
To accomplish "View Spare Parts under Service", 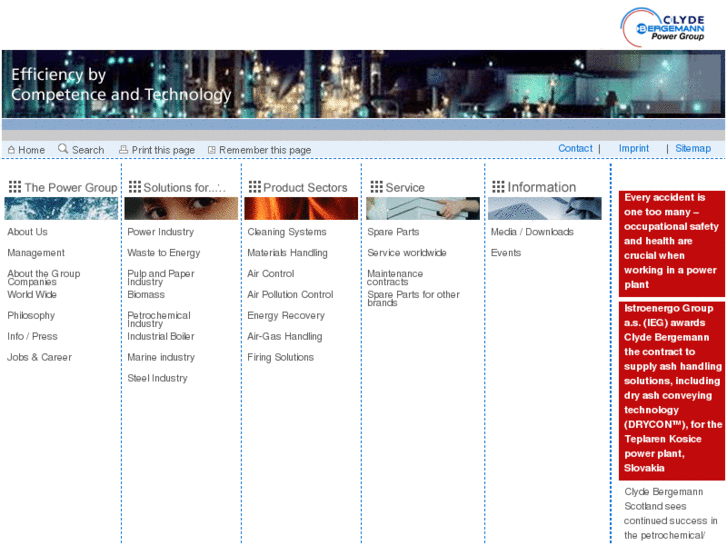I will click(x=393, y=232).
